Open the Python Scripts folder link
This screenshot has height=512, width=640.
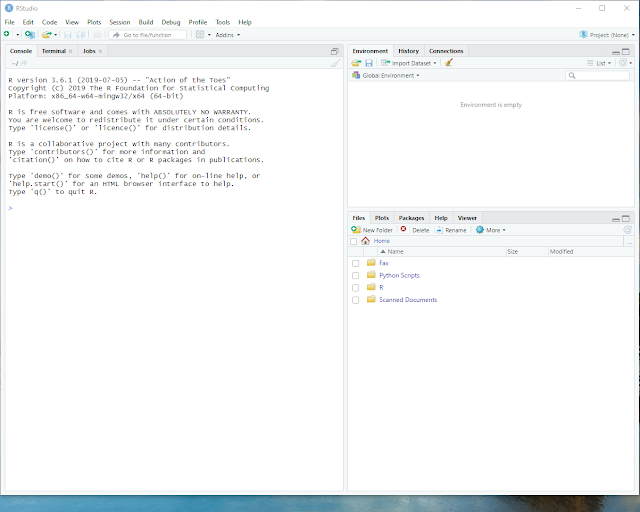tap(399, 275)
